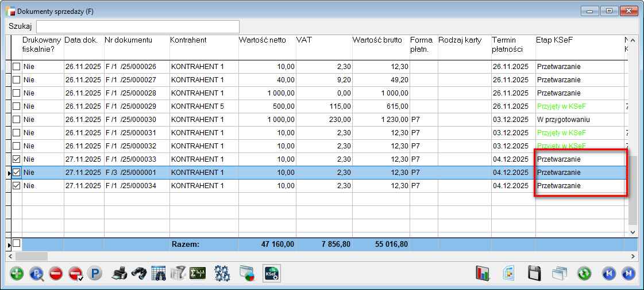Click the vertical scrollbar down arrow
Screen dimensions: 644x290
(x=633, y=231)
